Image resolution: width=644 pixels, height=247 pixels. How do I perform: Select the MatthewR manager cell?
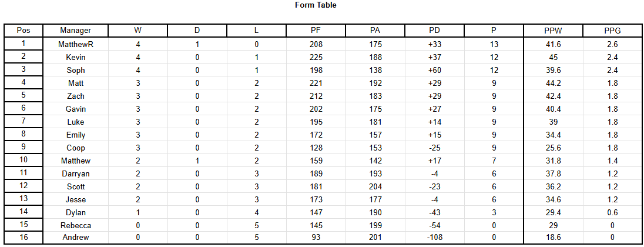tap(76, 44)
